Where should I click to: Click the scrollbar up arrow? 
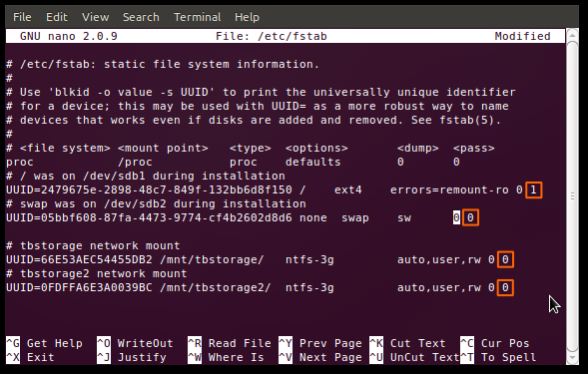(572, 35)
